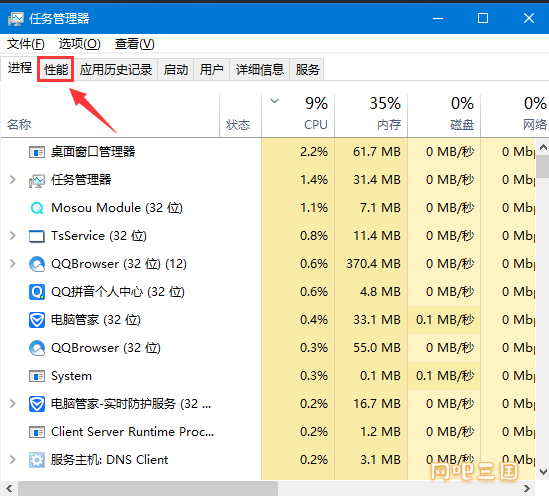Image resolution: width=549 pixels, height=496 pixels.
Task: Click the 1.4% CPU value for 任务管理器
Action: pyautogui.click(x=314, y=180)
